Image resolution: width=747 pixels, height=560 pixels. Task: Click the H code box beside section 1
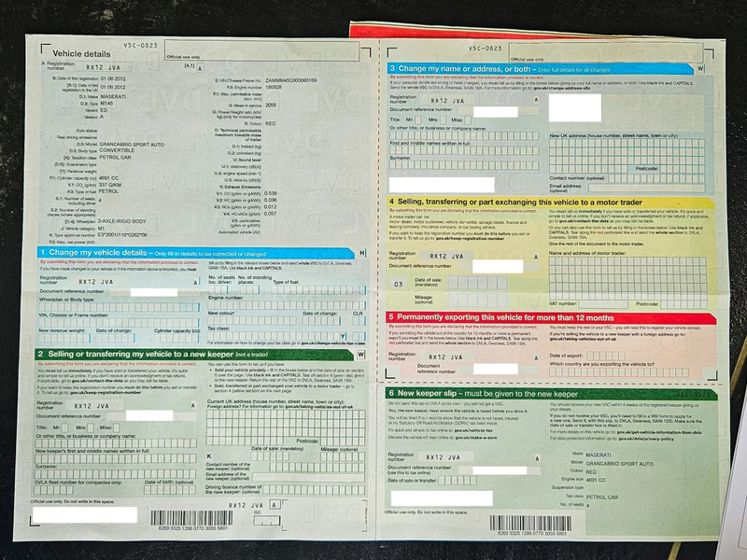[361, 253]
